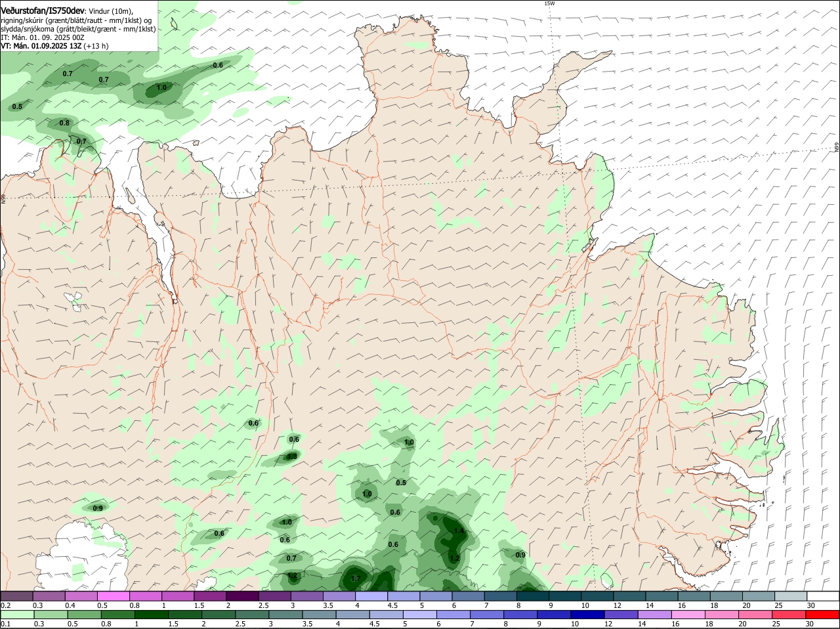840x629 pixels.
Task: Click the '7' label on the snow legend
Action: pyautogui.click(x=486, y=605)
